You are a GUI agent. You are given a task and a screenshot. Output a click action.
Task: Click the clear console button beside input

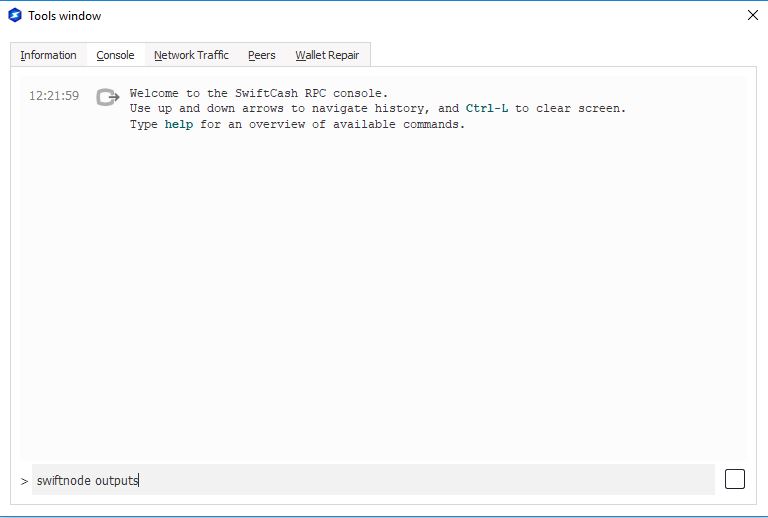point(735,479)
